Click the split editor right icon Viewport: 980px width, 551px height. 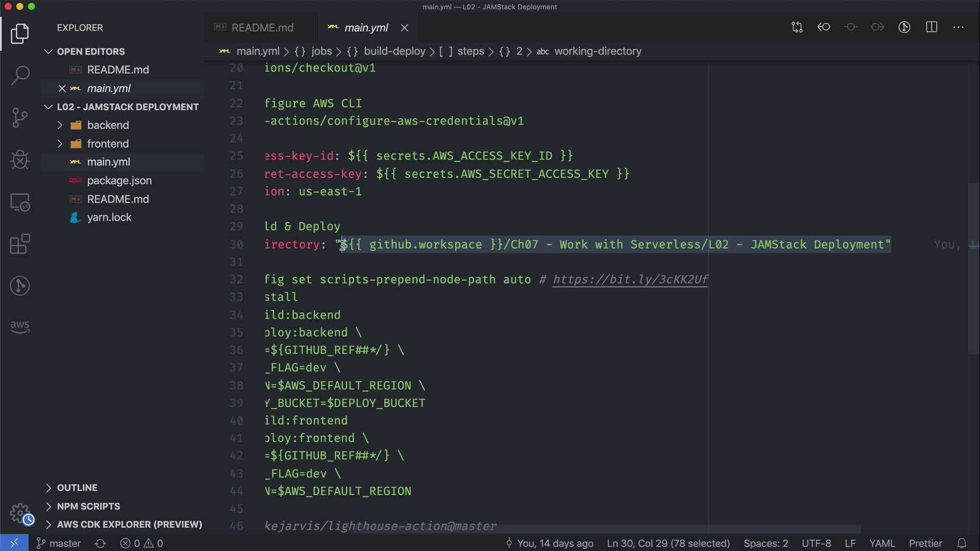(x=932, y=27)
